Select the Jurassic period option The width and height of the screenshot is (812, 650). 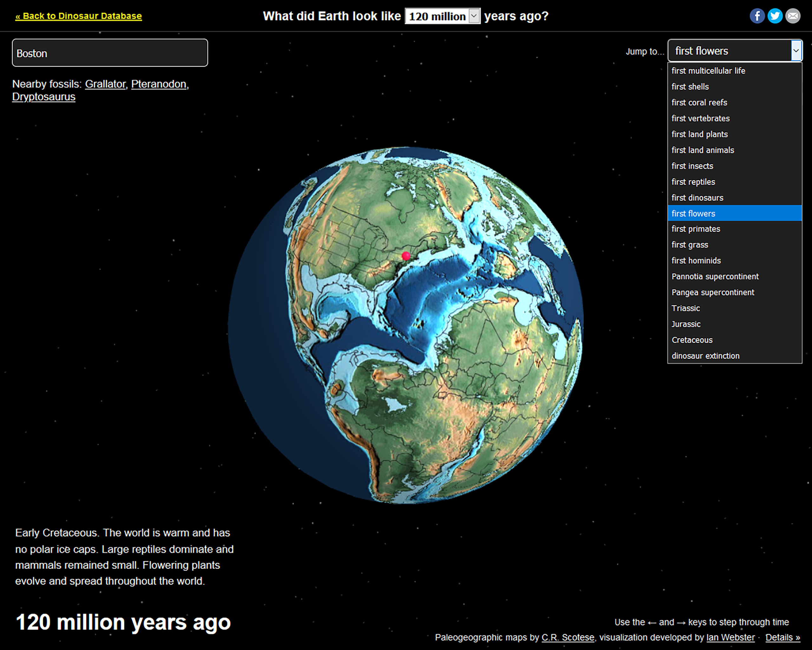pyautogui.click(x=686, y=324)
